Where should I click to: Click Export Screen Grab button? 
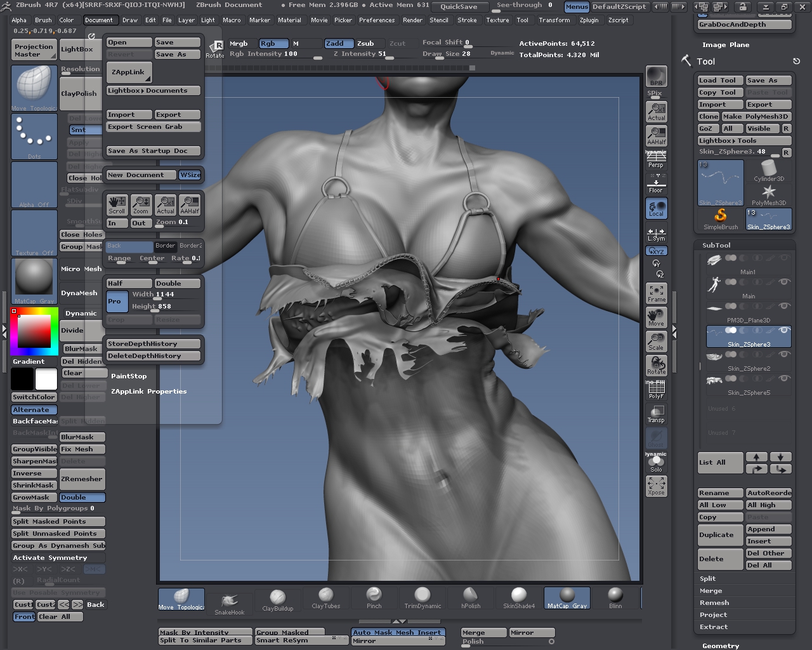[x=154, y=126]
